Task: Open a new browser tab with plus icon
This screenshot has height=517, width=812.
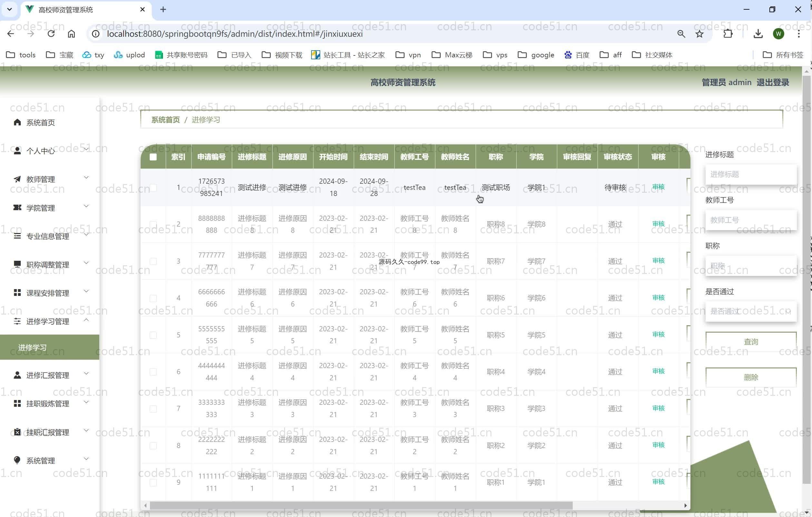Action: tap(163, 9)
